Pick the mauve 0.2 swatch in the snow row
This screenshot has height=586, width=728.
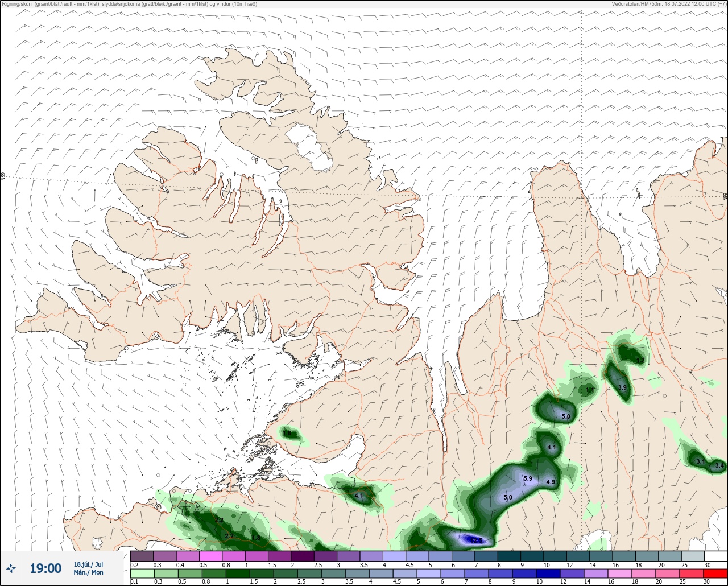click(x=142, y=556)
